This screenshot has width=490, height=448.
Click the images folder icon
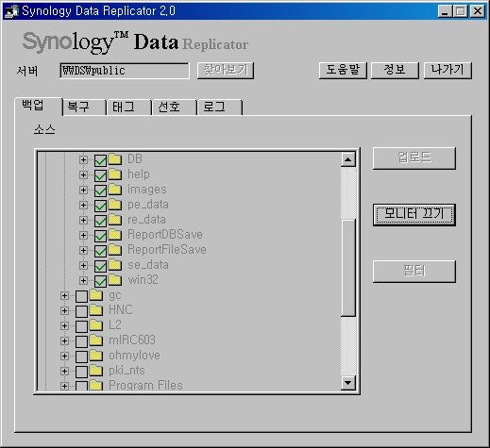point(115,190)
